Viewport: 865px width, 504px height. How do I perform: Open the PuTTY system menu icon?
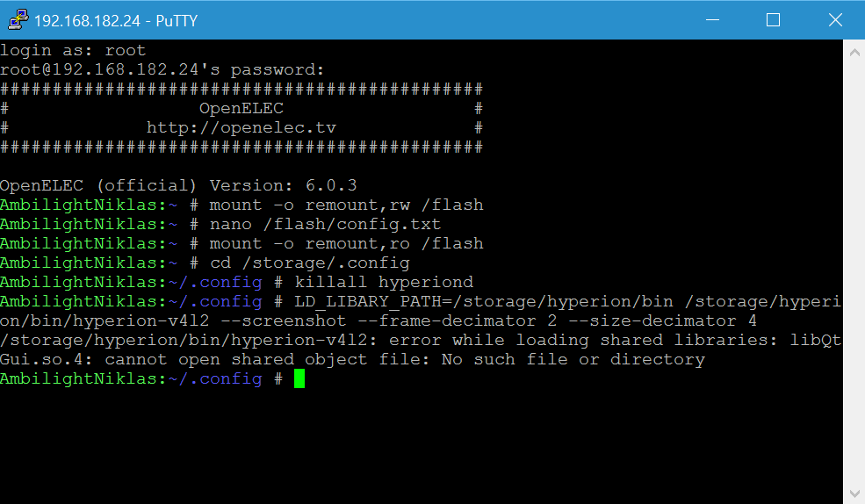pyautogui.click(x=18, y=20)
